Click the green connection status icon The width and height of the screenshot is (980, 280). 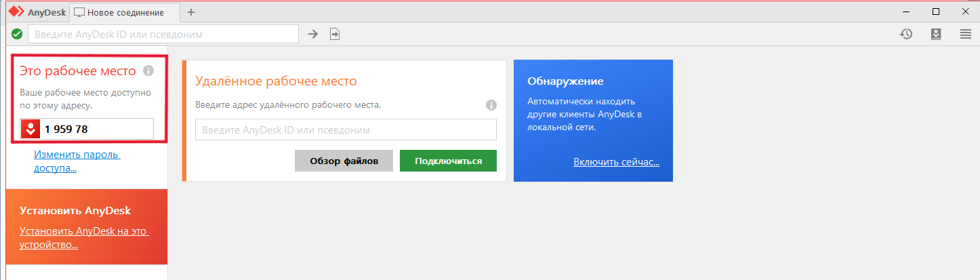17,34
